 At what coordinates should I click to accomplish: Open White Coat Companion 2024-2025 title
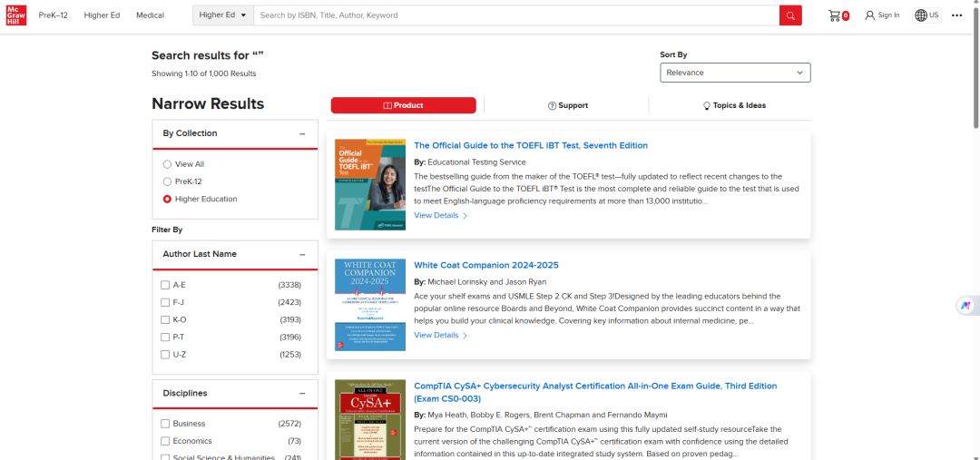coord(486,266)
